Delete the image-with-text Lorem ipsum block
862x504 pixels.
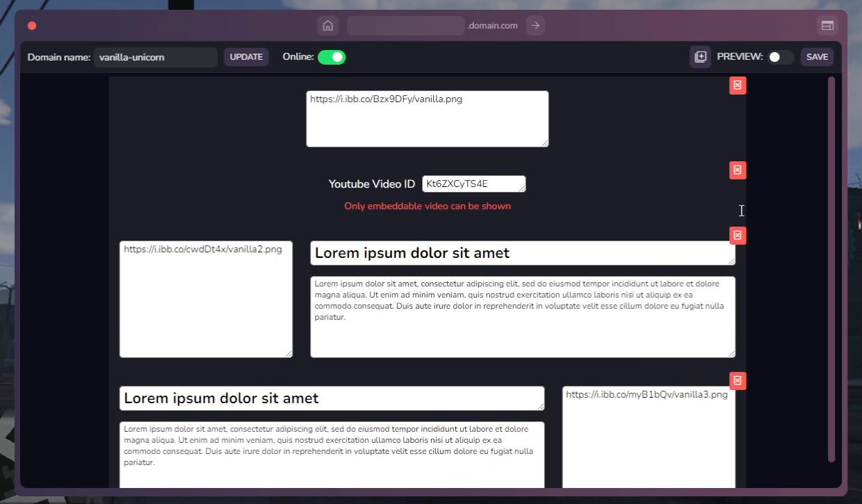(x=737, y=235)
